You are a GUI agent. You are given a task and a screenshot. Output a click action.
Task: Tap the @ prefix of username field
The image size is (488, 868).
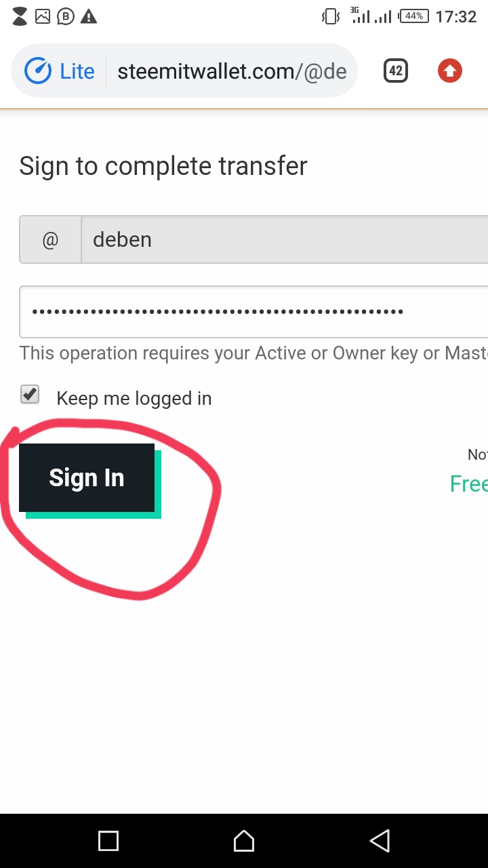pyautogui.click(x=50, y=239)
